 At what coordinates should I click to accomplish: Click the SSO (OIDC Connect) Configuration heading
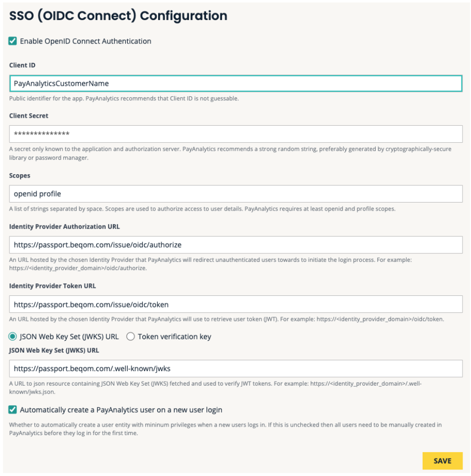[x=118, y=16]
